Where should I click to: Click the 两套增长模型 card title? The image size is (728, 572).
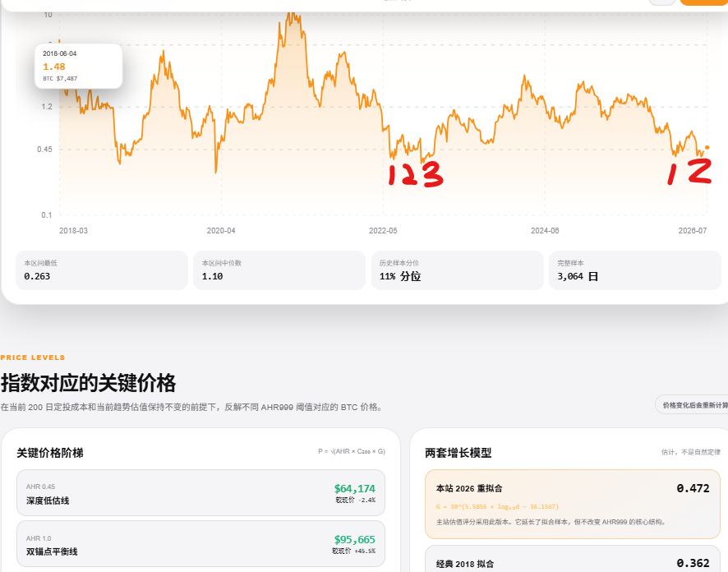click(458, 453)
